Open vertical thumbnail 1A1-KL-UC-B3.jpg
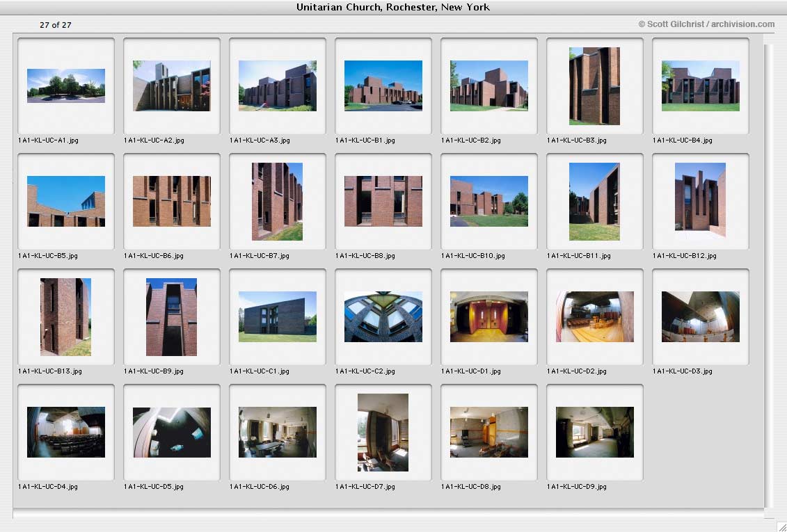 [x=595, y=86]
